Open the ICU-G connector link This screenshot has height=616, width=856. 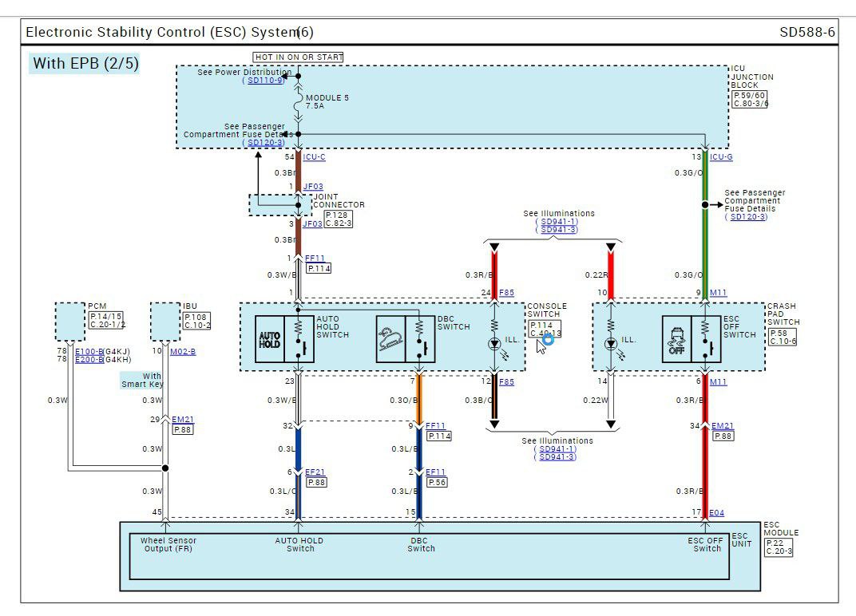coord(721,157)
